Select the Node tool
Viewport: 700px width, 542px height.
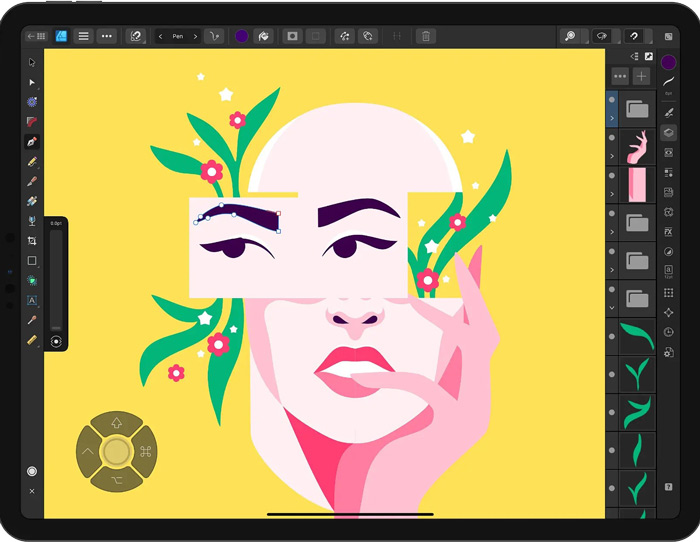point(32,82)
